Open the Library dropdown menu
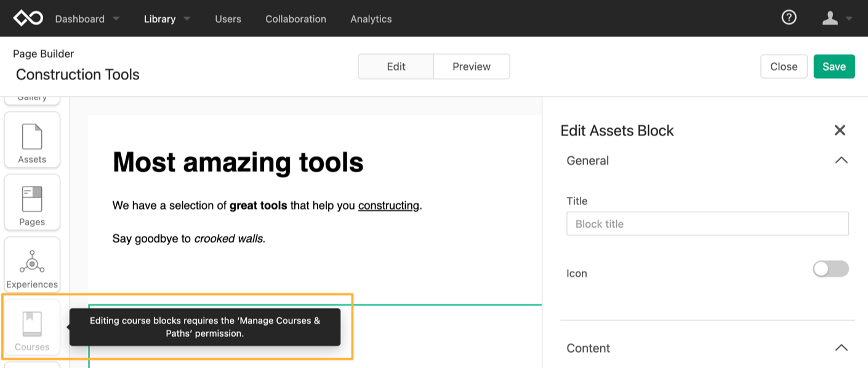Screen dimensions: 868x368 167,19
